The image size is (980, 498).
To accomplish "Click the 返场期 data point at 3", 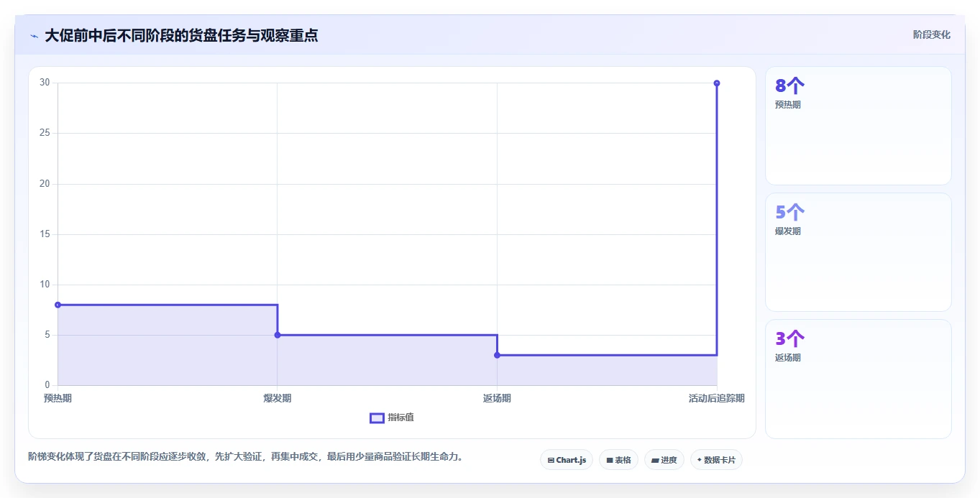I will click(497, 355).
